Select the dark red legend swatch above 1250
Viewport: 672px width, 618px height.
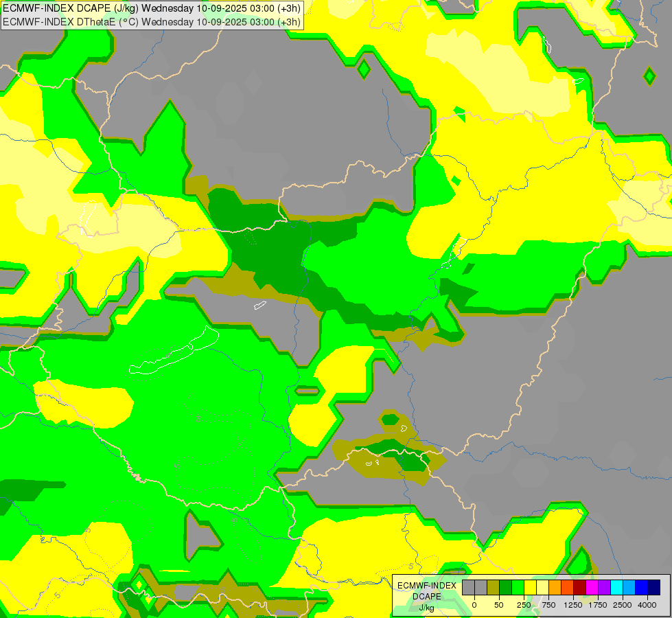click(x=580, y=587)
